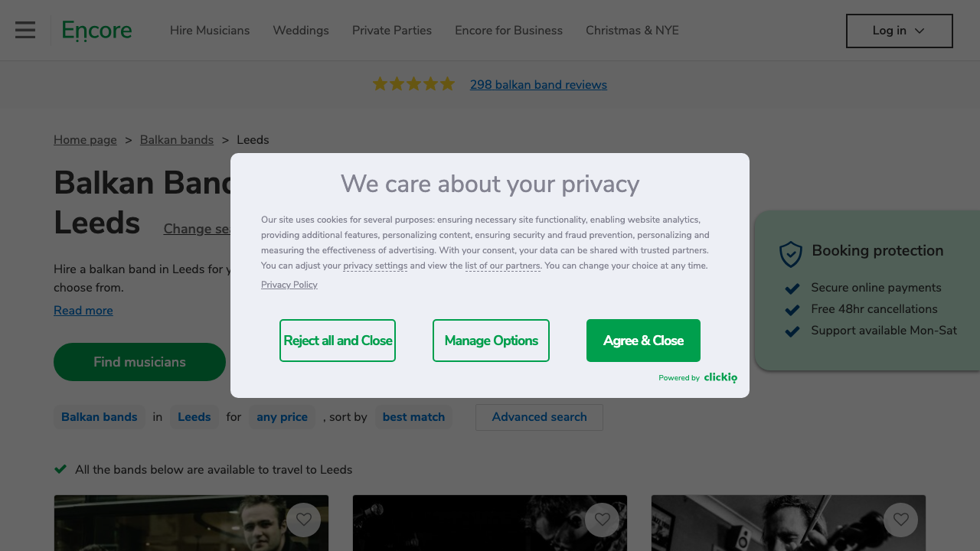Viewport: 980px width, 551px height.
Task: Click the Clickio logo in the privacy dialog
Action: pyautogui.click(x=720, y=377)
